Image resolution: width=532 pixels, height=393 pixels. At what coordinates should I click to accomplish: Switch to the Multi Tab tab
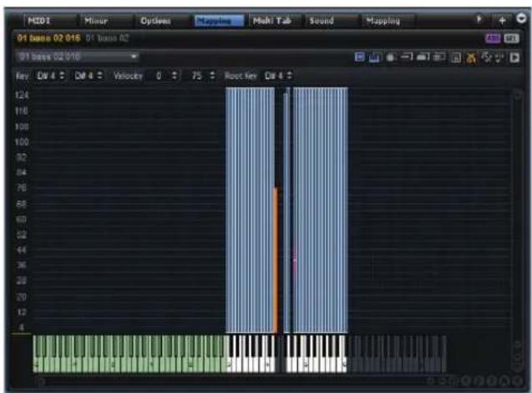coord(276,21)
